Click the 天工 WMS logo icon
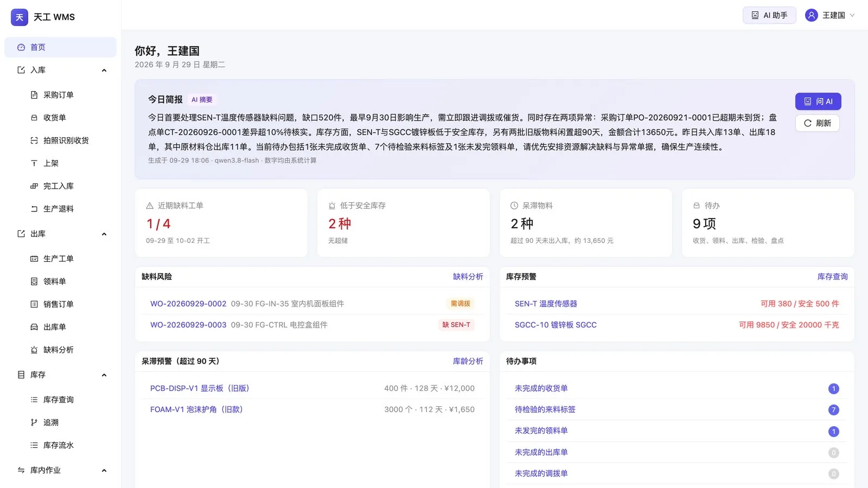Image resolution: width=868 pixels, height=488 pixels. pos(20,17)
